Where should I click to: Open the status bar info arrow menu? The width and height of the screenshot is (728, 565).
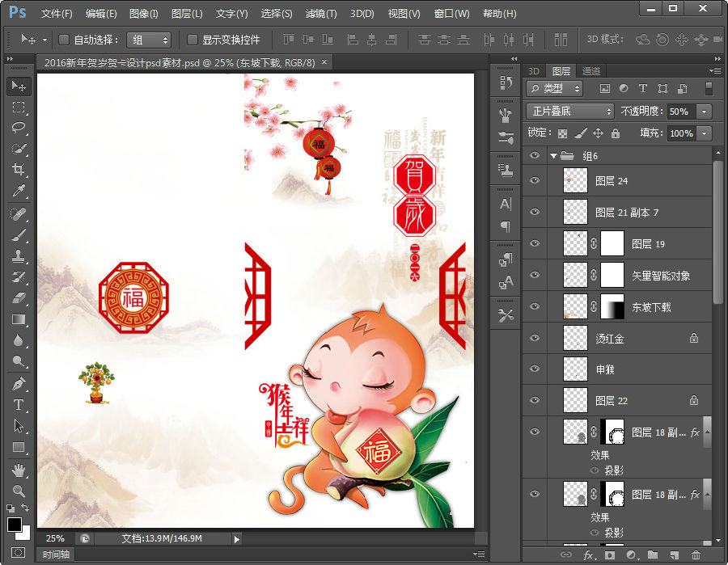(x=237, y=539)
